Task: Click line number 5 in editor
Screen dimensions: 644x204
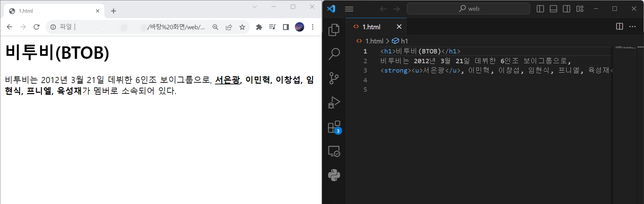Action: (365, 90)
